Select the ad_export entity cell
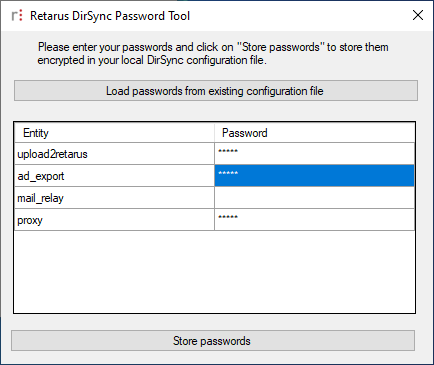This screenshot has height=365, width=434. pyautogui.click(x=114, y=176)
